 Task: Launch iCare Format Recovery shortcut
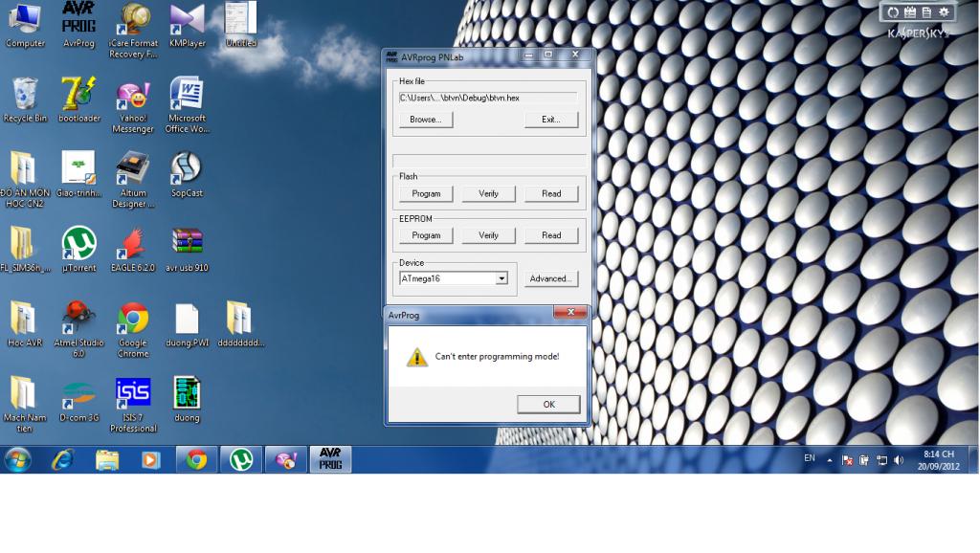coord(133,30)
